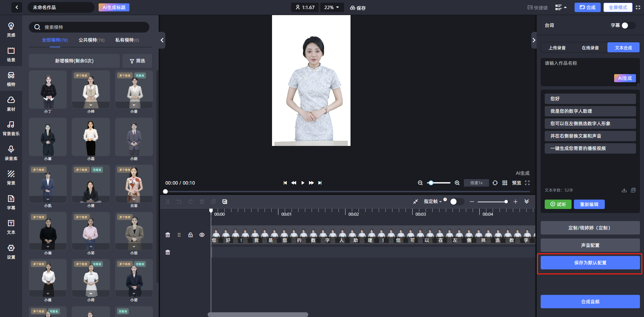Expand scenes chevron on 小梓 model card
644x317 pixels.
(x=91, y=105)
